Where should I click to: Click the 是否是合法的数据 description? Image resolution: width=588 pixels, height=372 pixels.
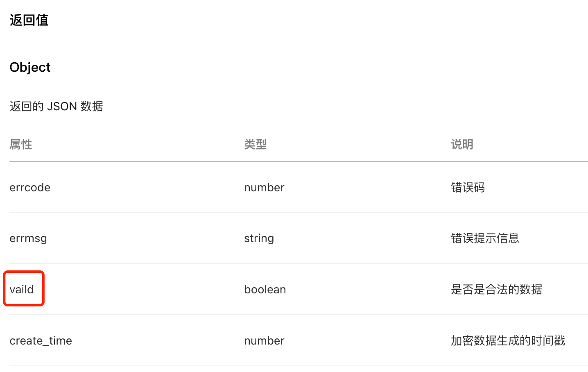pos(497,289)
